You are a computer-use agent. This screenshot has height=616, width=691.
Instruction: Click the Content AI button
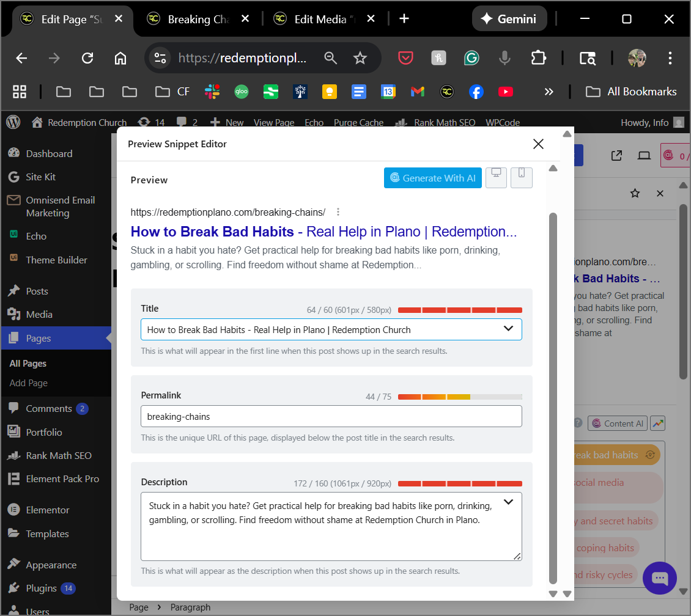(618, 424)
